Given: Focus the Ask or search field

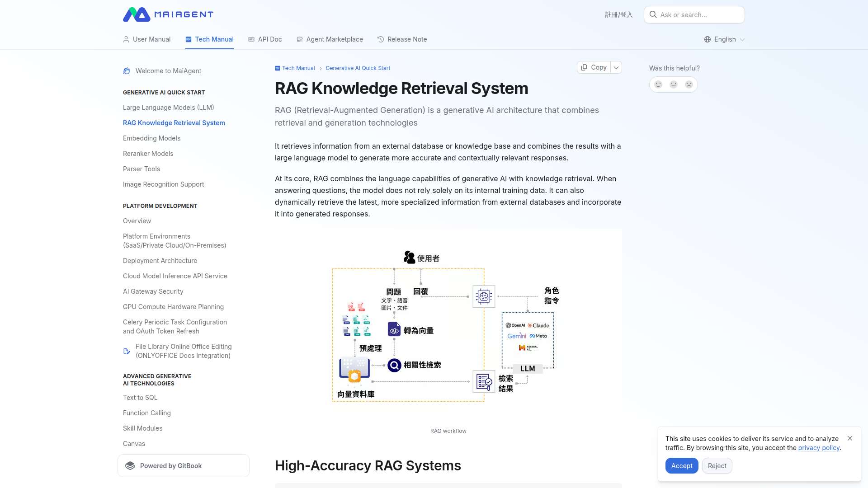Looking at the screenshot, I should coord(694,14).
